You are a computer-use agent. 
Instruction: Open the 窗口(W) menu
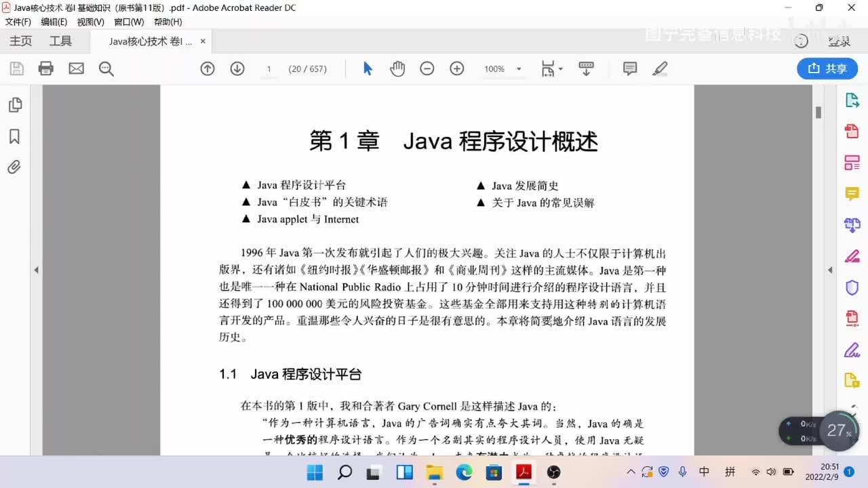coord(129,22)
